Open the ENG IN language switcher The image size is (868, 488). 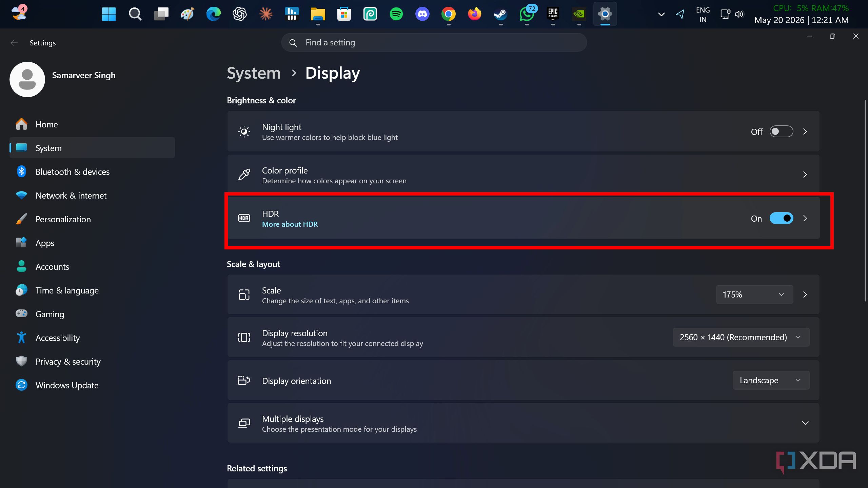pyautogui.click(x=703, y=15)
